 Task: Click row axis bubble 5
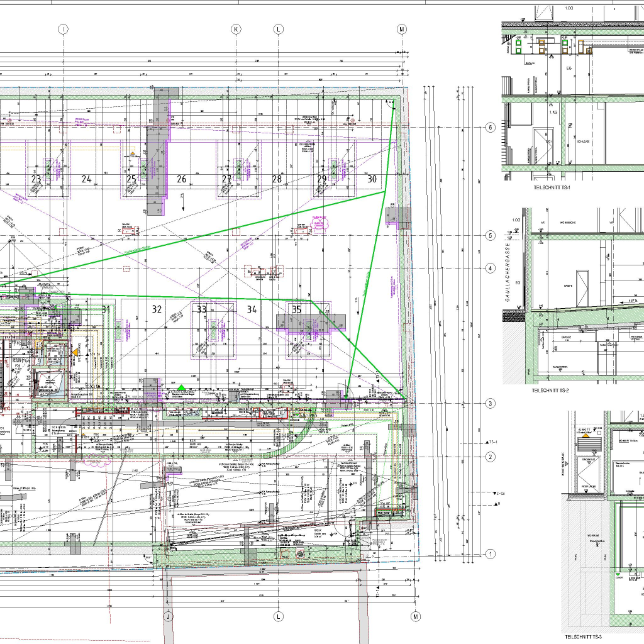click(x=491, y=235)
